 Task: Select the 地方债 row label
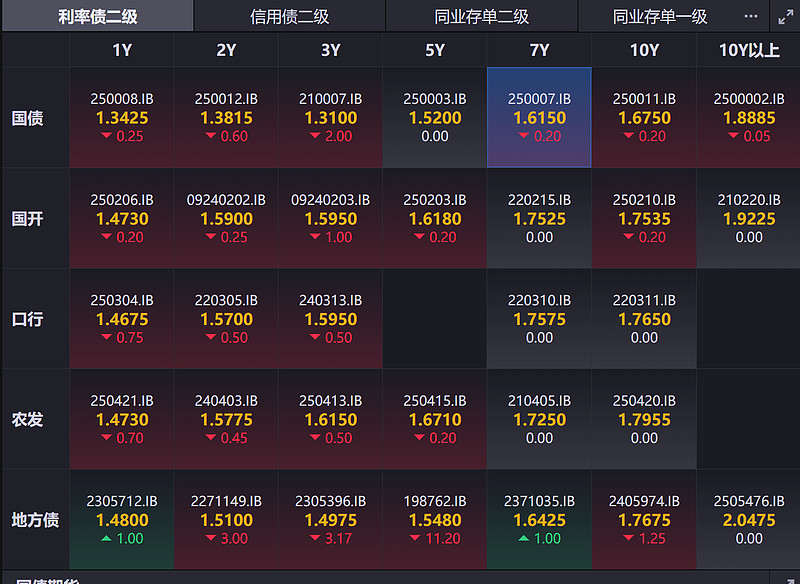tap(33, 519)
